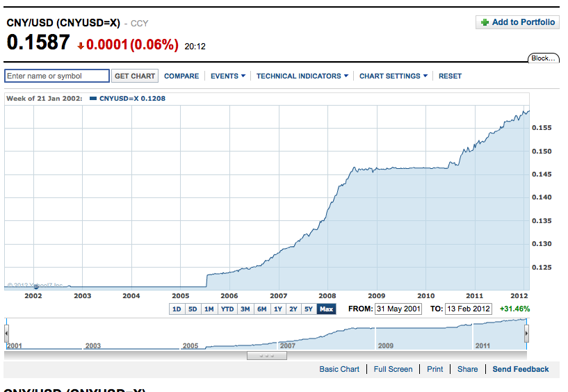Select the 1D time range

pyautogui.click(x=177, y=309)
